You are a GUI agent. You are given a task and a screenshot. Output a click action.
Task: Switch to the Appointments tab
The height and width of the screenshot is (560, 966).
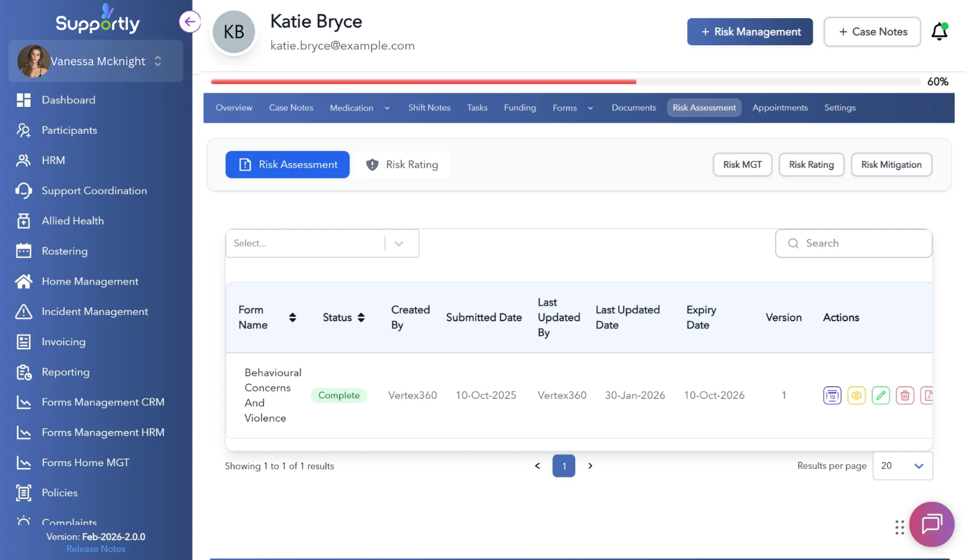point(780,107)
